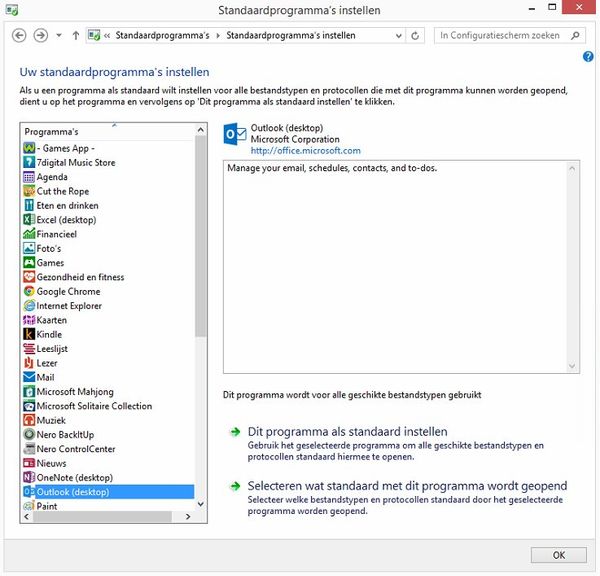Viewport: 600px width, 576px height.
Task: Click the Manage your email description text
Action: click(x=332, y=168)
